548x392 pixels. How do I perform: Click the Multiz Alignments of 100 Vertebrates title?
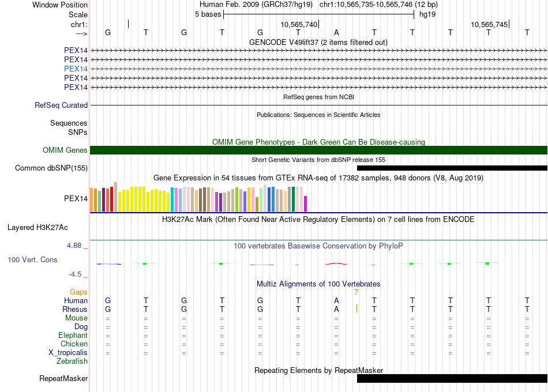coord(318,284)
